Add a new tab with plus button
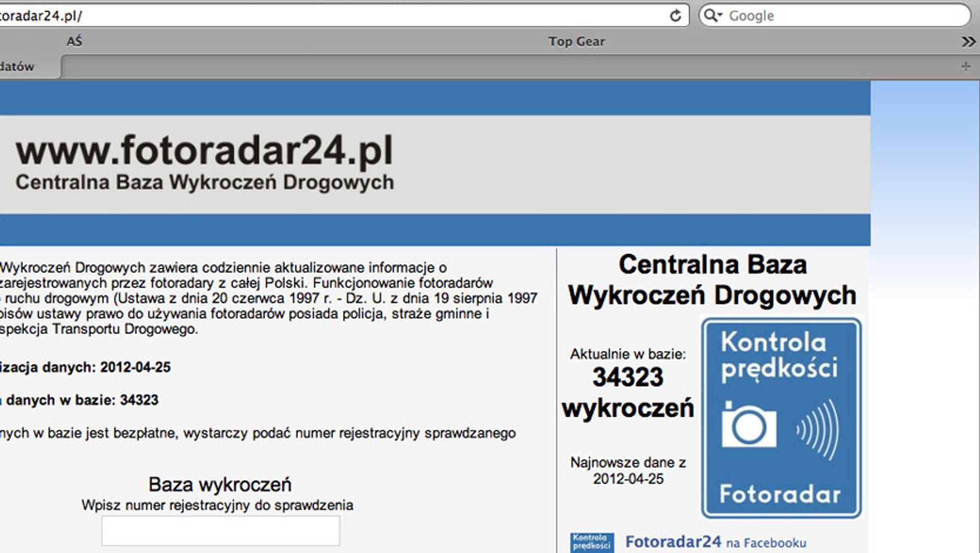The image size is (980, 553). (x=965, y=66)
